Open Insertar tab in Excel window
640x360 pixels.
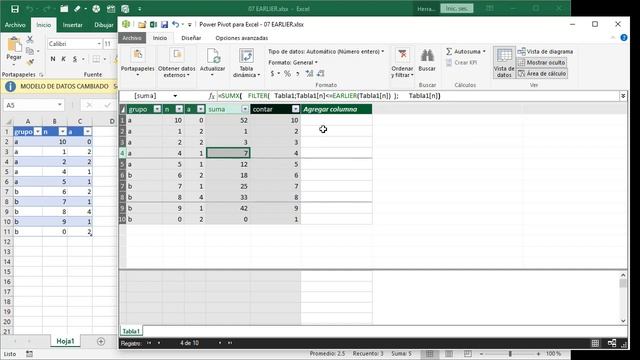coord(73,25)
